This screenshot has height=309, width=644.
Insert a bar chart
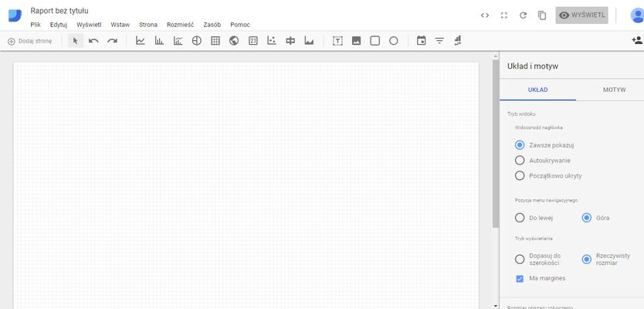(159, 41)
